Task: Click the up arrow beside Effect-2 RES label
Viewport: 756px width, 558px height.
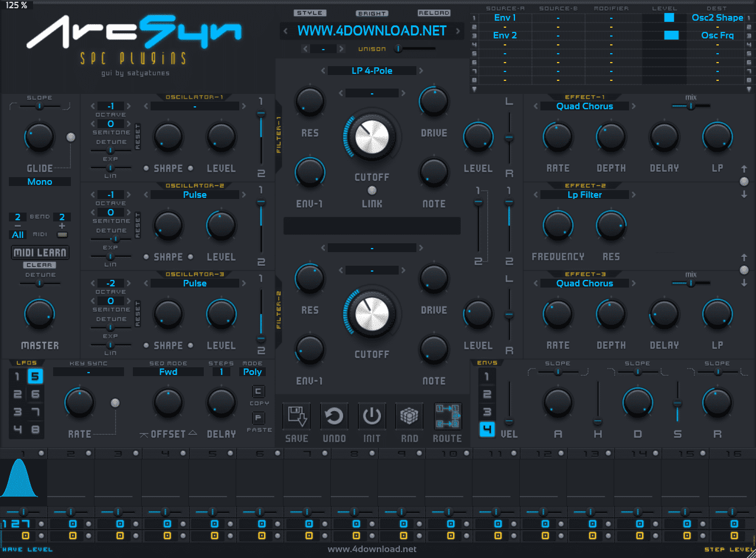Action: 744,257
